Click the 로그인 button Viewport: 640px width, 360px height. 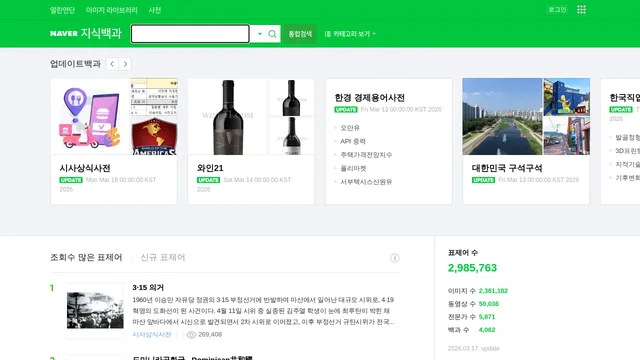click(557, 10)
